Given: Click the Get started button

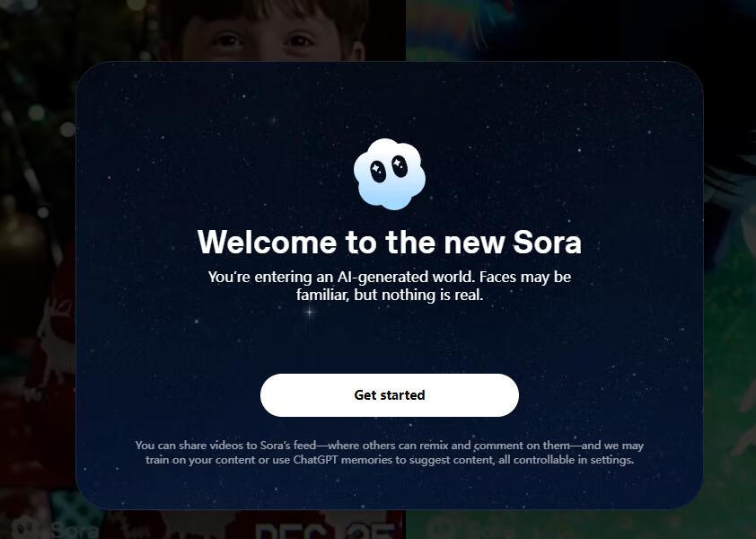Looking at the screenshot, I should tap(390, 394).
